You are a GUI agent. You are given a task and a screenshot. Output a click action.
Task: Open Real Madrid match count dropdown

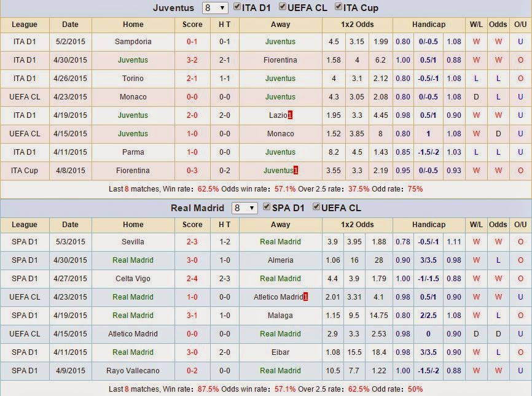[x=244, y=208]
